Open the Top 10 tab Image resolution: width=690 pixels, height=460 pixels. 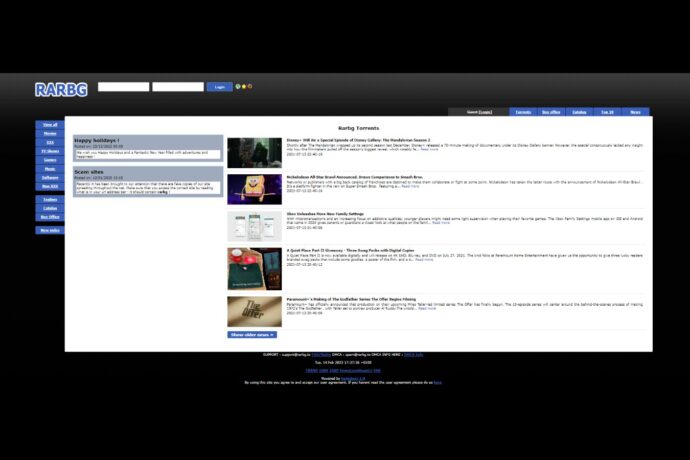pyautogui.click(x=607, y=112)
